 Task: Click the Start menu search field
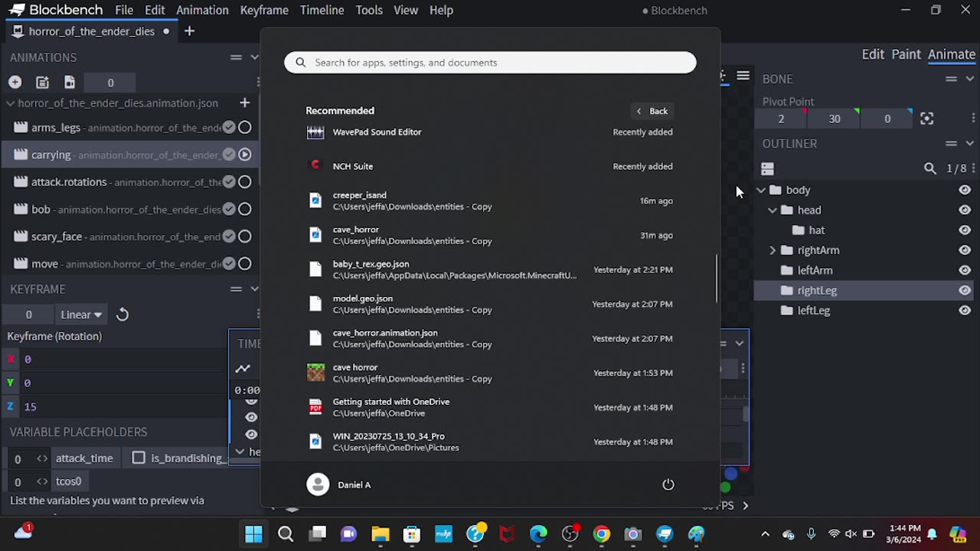coord(490,63)
